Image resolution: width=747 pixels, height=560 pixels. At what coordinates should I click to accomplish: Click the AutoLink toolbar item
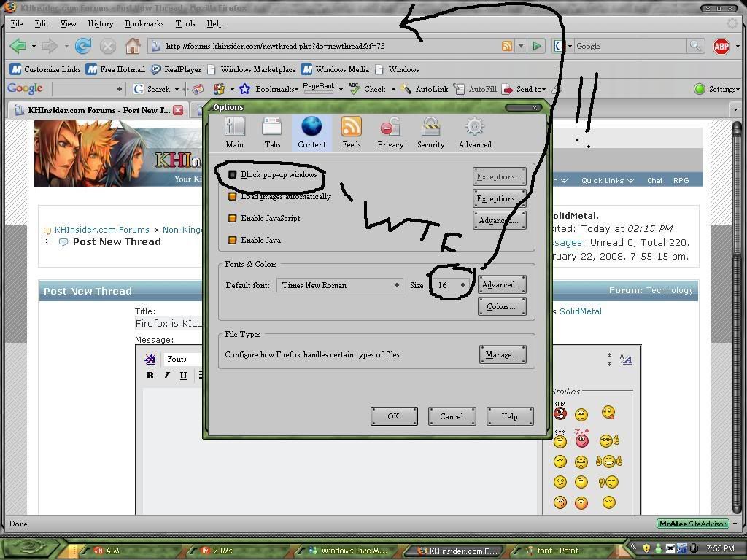coord(425,89)
